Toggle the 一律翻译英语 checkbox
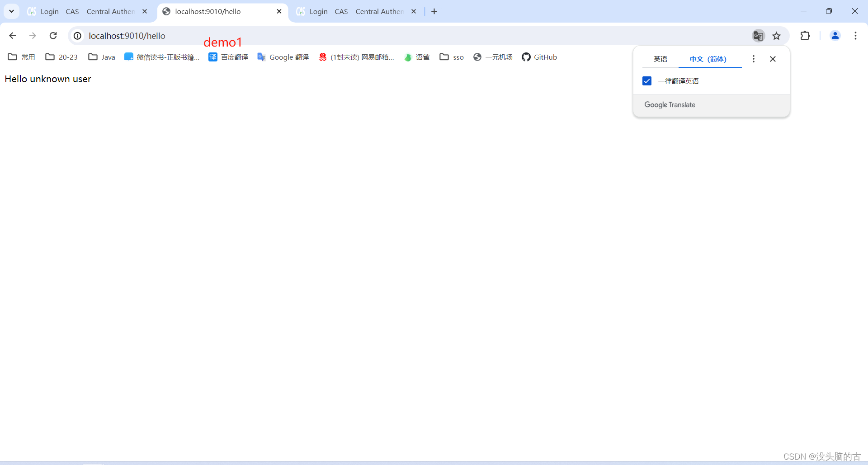The image size is (868, 465). (647, 81)
